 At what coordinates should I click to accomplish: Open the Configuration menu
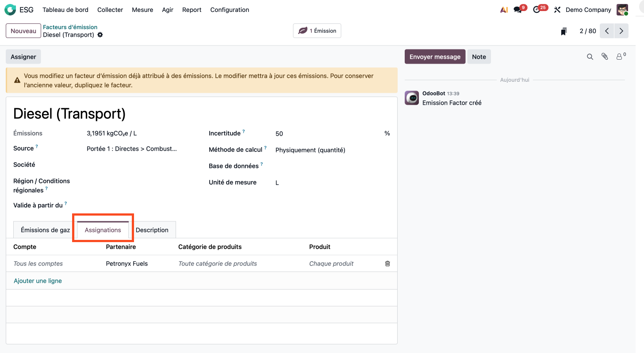[x=230, y=10]
